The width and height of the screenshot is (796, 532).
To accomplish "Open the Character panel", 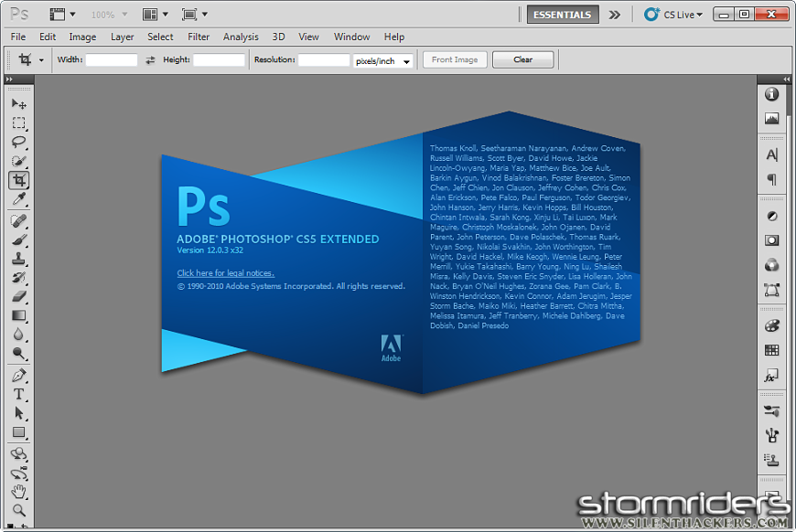I will tap(771, 154).
